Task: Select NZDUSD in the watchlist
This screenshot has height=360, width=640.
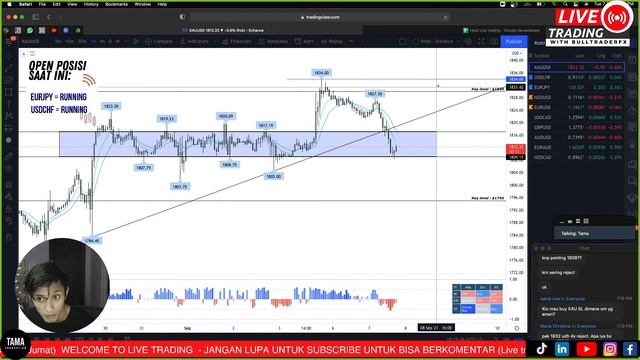Action: (x=576, y=97)
